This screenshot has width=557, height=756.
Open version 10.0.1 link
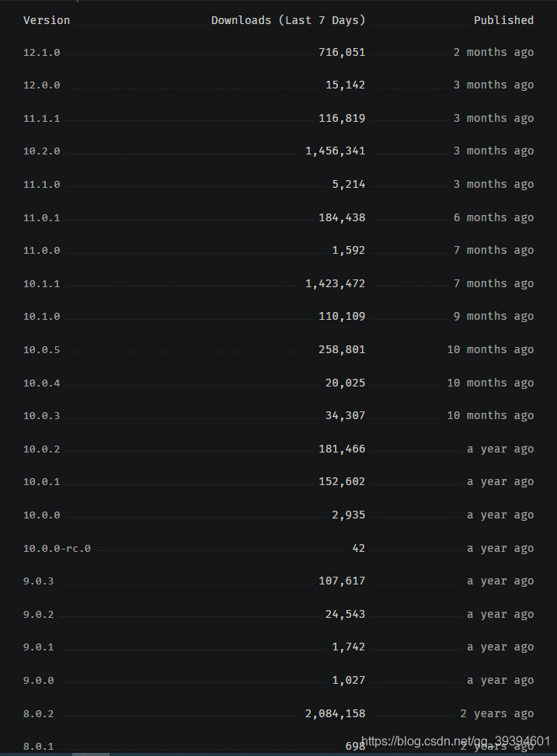pyautogui.click(x=41, y=482)
